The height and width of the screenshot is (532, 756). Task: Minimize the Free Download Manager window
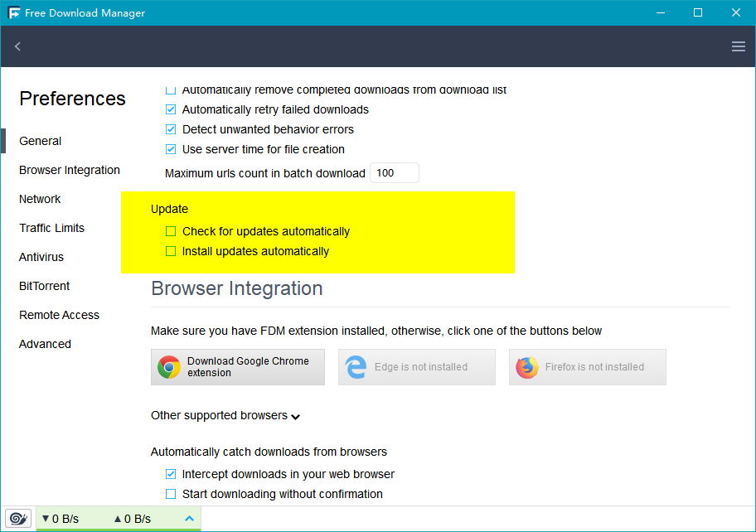coord(661,12)
